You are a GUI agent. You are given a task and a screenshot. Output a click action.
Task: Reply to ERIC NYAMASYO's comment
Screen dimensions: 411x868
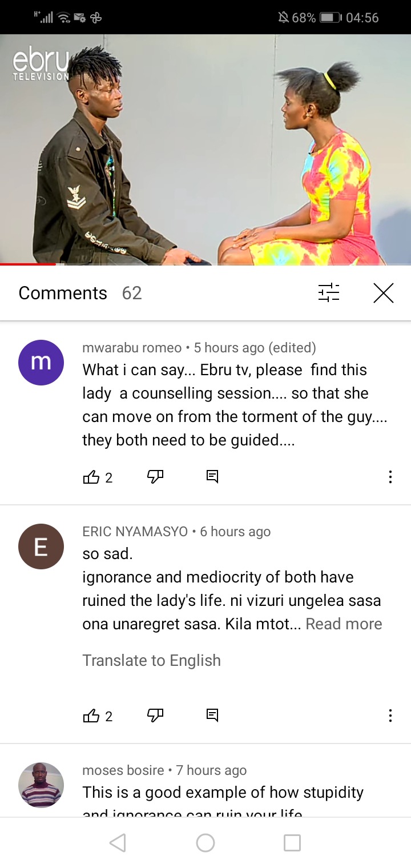click(212, 716)
